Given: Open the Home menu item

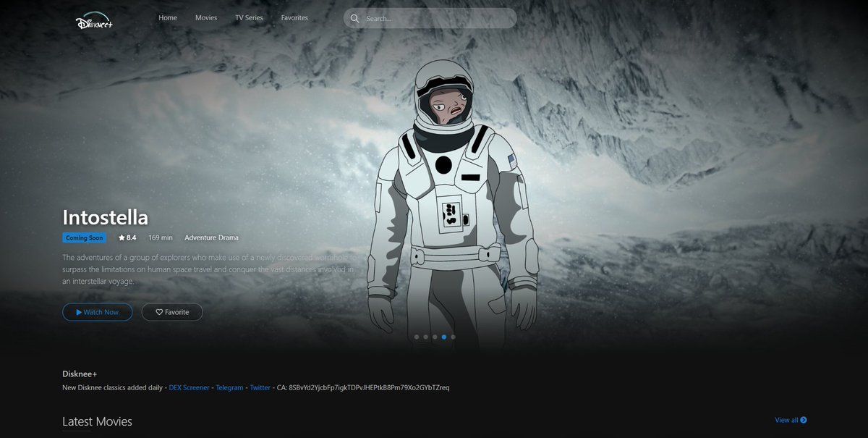Looking at the screenshot, I should pyautogui.click(x=168, y=17).
